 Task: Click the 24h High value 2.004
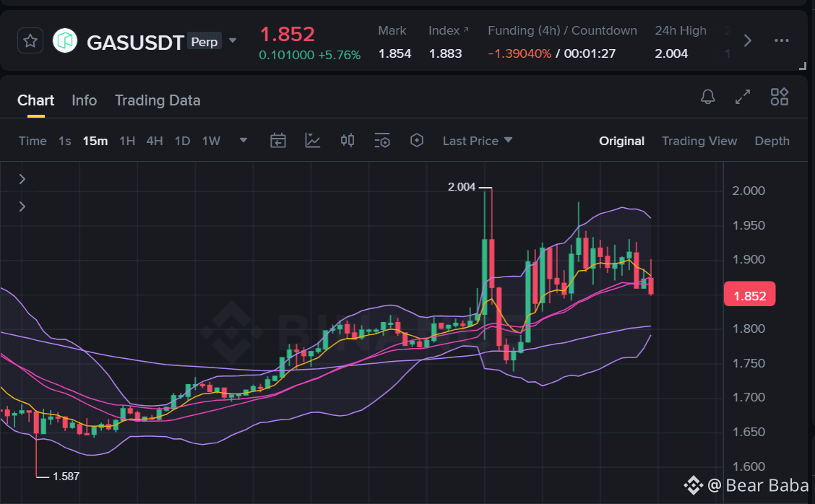pos(671,53)
